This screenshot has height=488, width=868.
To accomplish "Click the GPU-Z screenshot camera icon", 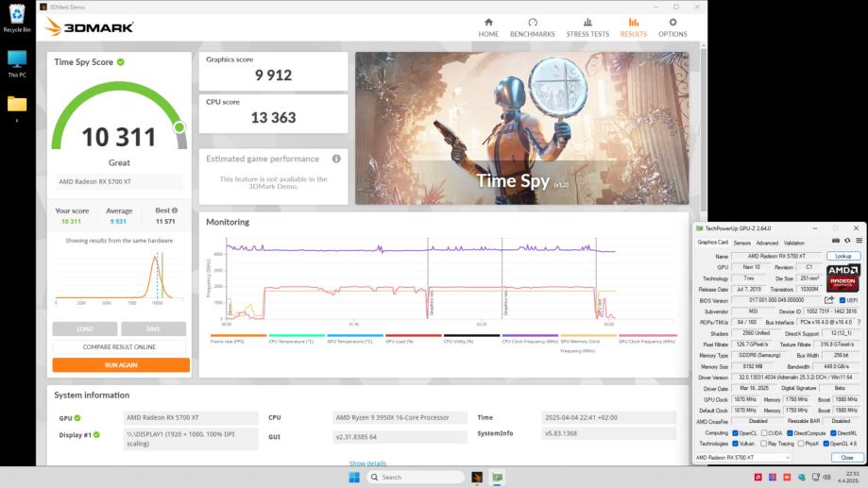I will 835,241.
